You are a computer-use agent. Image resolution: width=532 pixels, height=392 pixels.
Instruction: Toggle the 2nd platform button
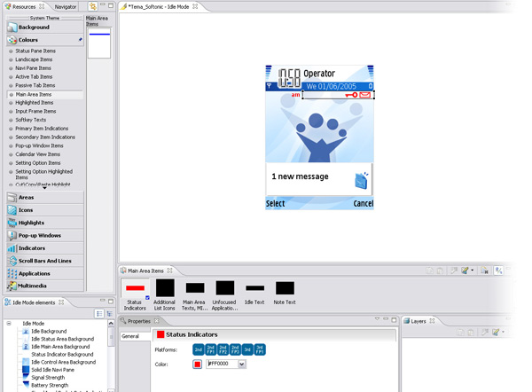(199, 349)
